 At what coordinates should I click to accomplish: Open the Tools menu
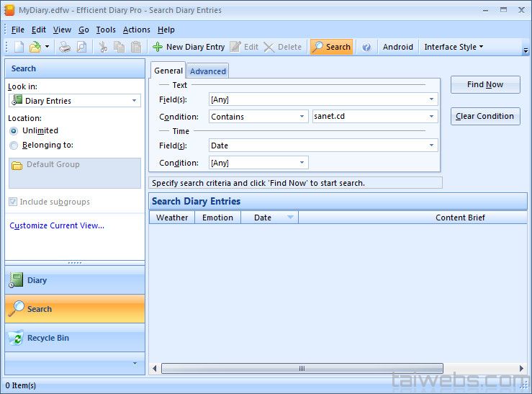click(106, 30)
